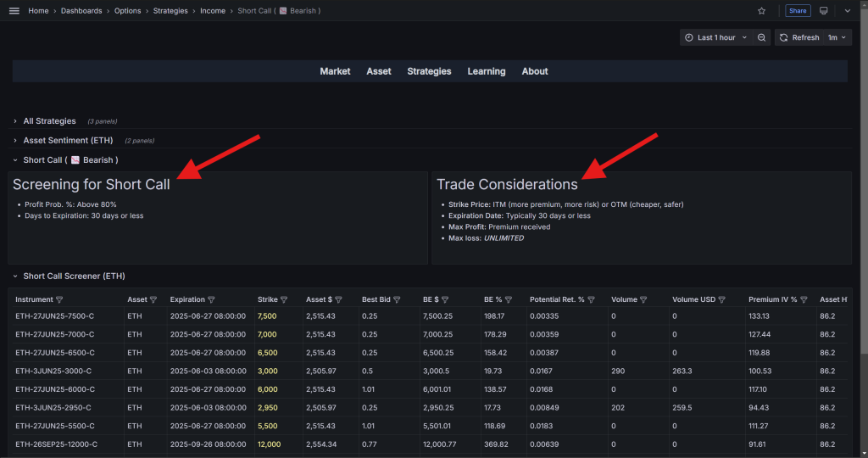Open the Last 1 hour time picker
Image resolution: width=868 pixels, height=458 pixels.
(x=716, y=37)
